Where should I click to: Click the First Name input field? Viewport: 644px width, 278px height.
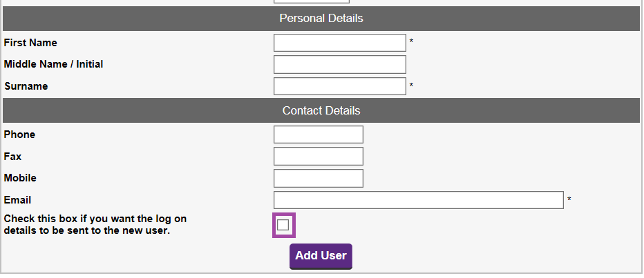(339, 43)
